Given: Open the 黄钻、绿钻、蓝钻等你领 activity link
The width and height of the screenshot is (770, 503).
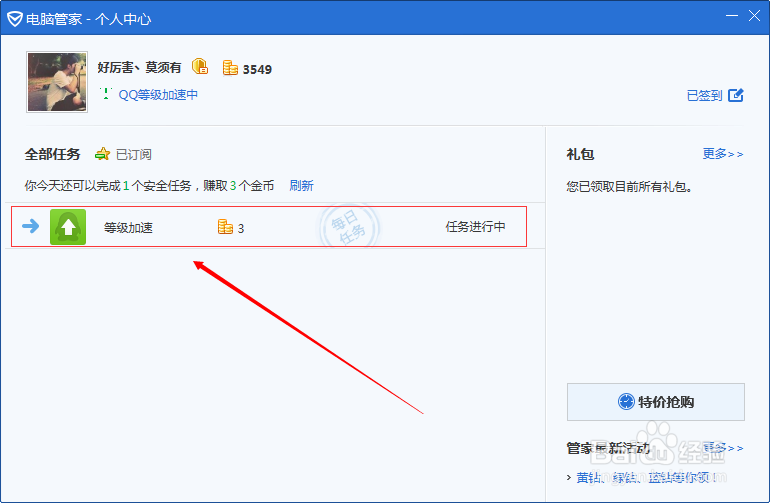Looking at the screenshot, I should click(x=646, y=477).
